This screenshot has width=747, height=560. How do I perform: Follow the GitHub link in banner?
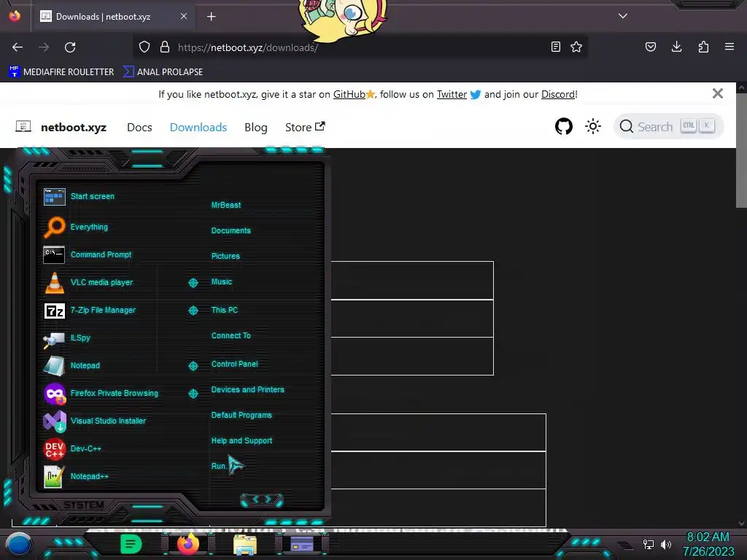point(349,94)
